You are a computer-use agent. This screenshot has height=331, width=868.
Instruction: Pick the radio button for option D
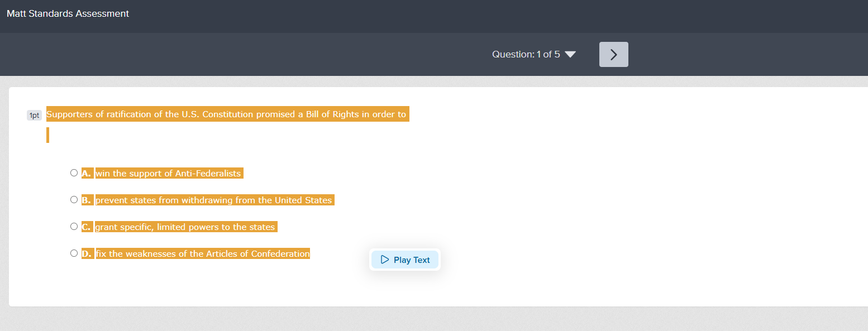pos(74,253)
